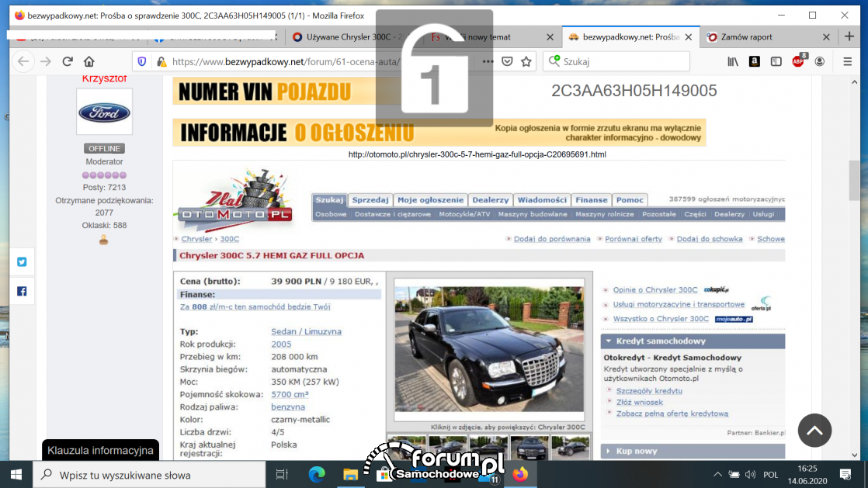
Task: Show site security padlock info
Action: pos(161,61)
